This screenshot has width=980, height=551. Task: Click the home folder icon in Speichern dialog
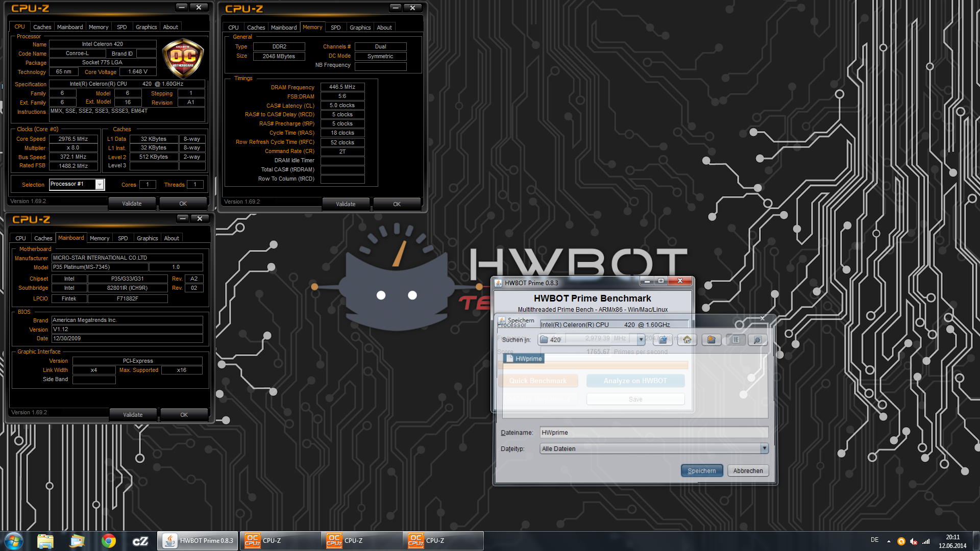tap(687, 340)
